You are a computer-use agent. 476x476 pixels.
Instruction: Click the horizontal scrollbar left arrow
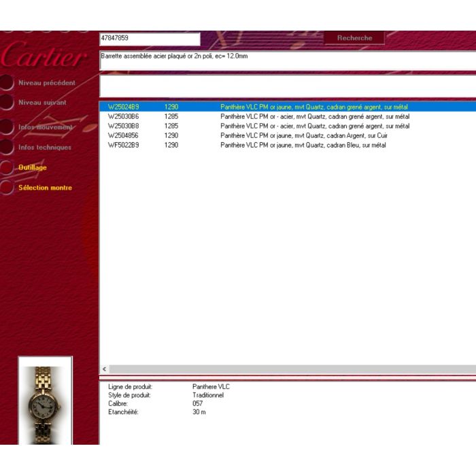(x=105, y=369)
